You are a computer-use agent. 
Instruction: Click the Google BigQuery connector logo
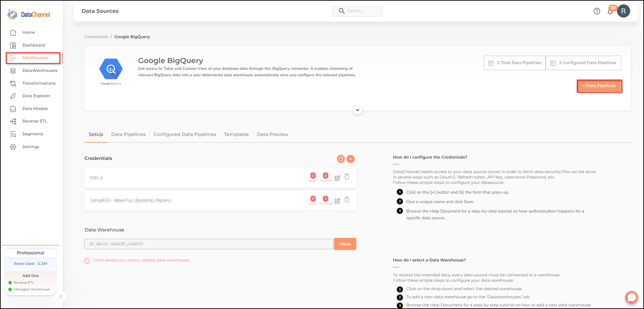111,72
